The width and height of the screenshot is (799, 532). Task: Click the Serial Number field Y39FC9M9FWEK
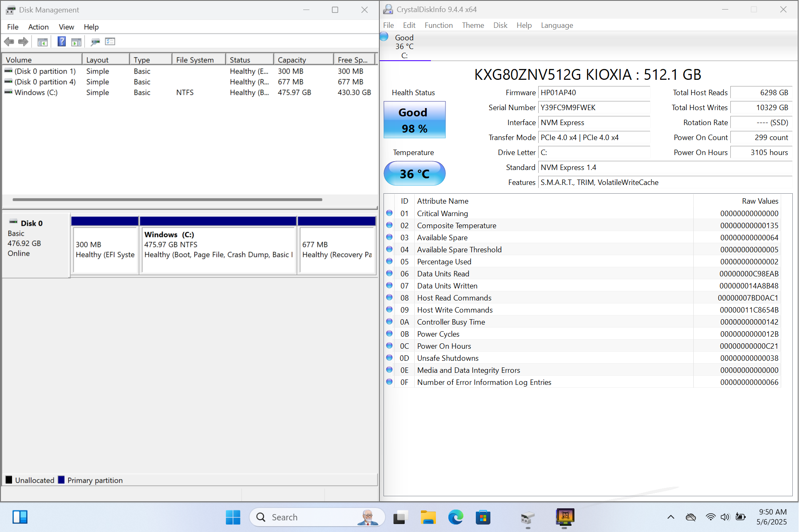click(x=594, y=108)
